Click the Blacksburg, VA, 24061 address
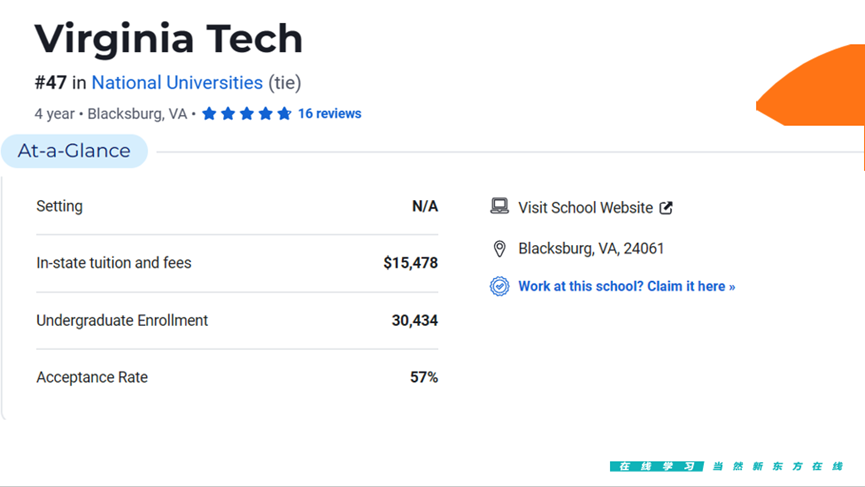Viewport: 865px width, 487px height. click(x=591, y=249)
